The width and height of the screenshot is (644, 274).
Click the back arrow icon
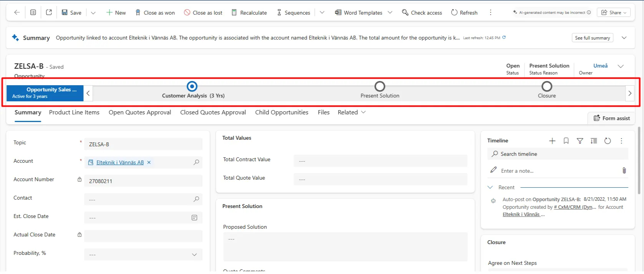(17, 12)
